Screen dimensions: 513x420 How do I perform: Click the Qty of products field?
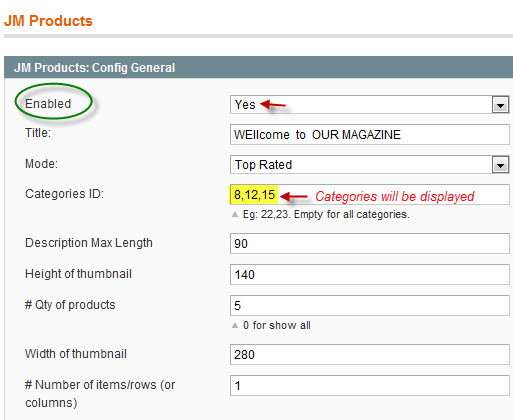coord(369,306)
